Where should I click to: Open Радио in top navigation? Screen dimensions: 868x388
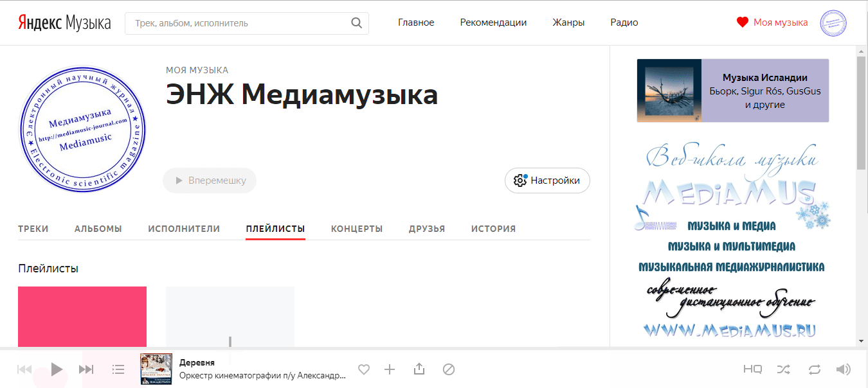(x=624, y=22)
